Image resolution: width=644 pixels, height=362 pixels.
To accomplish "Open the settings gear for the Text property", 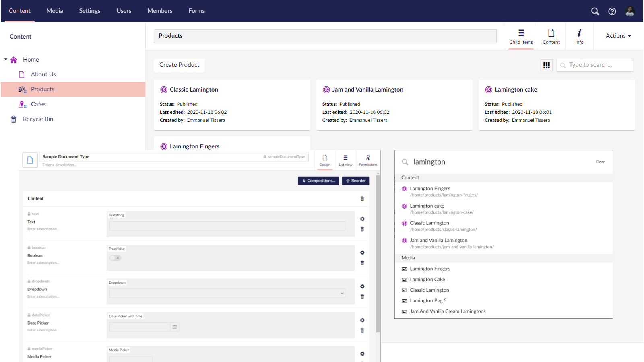I will 362,219.
